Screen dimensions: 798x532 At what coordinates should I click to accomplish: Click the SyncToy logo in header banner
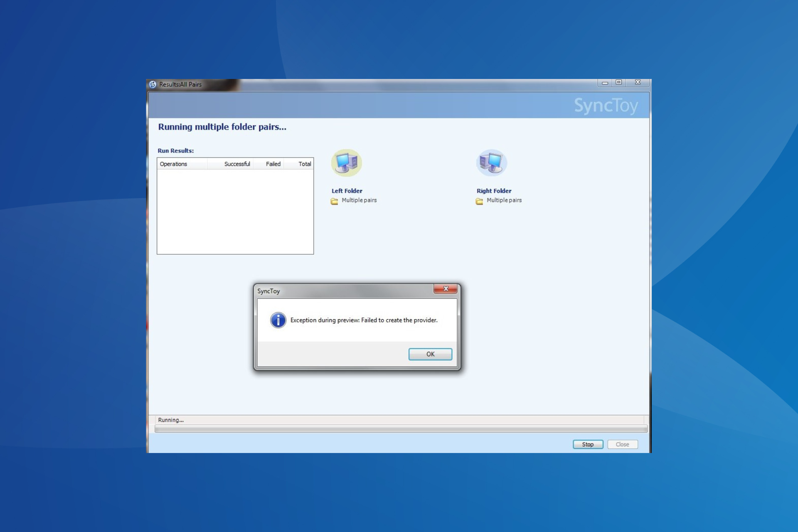pos(606,106)
